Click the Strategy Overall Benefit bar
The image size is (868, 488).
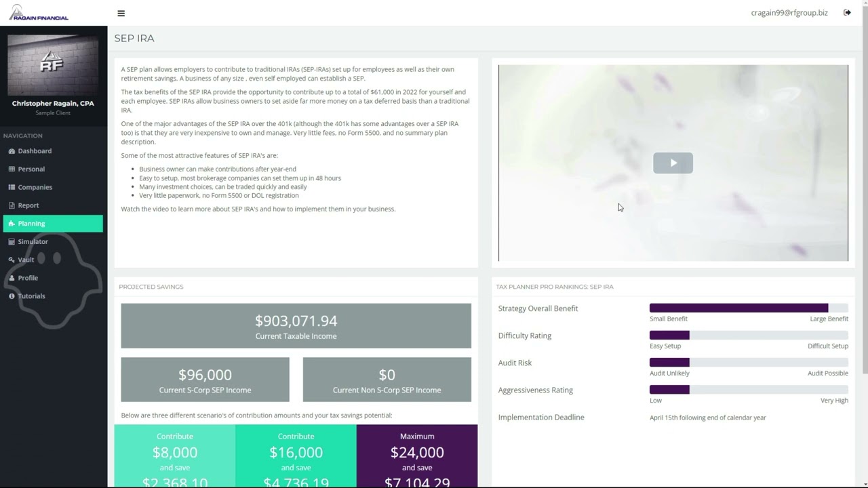[749, 308]
